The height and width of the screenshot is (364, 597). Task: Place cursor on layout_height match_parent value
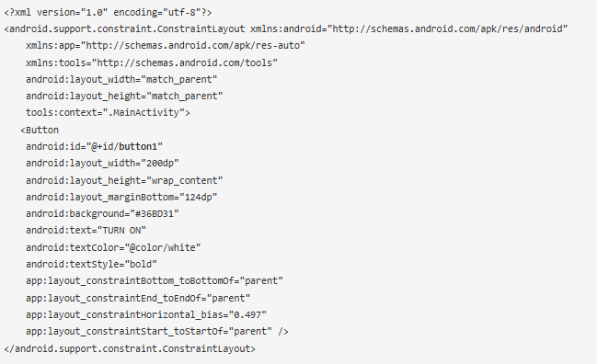185,96
